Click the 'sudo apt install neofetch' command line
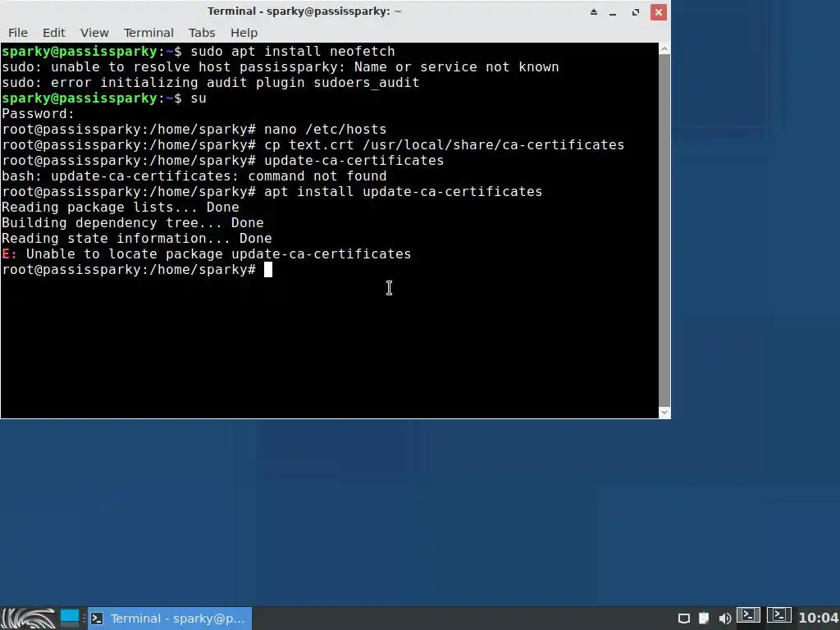The height and width of the screenshot is (630, 840). click(x=199, y=52)
